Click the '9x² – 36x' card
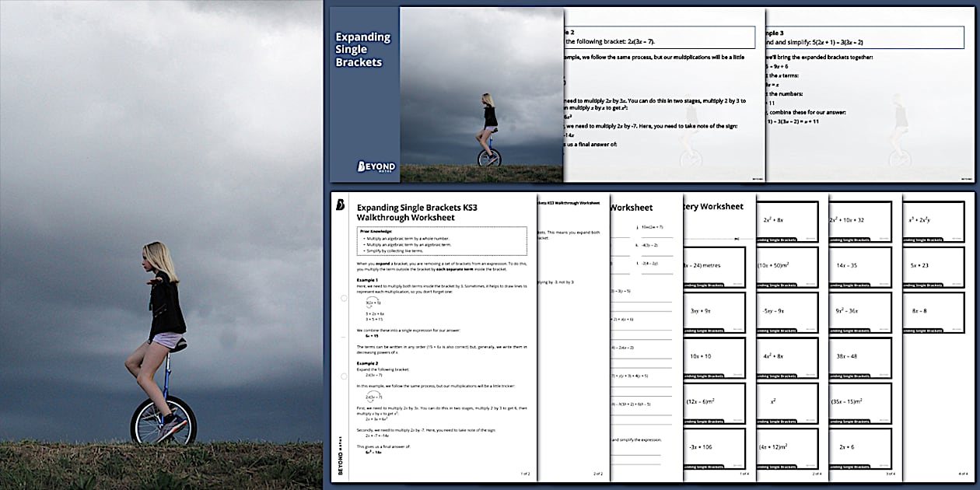980x490 pixels. [859, 311]
